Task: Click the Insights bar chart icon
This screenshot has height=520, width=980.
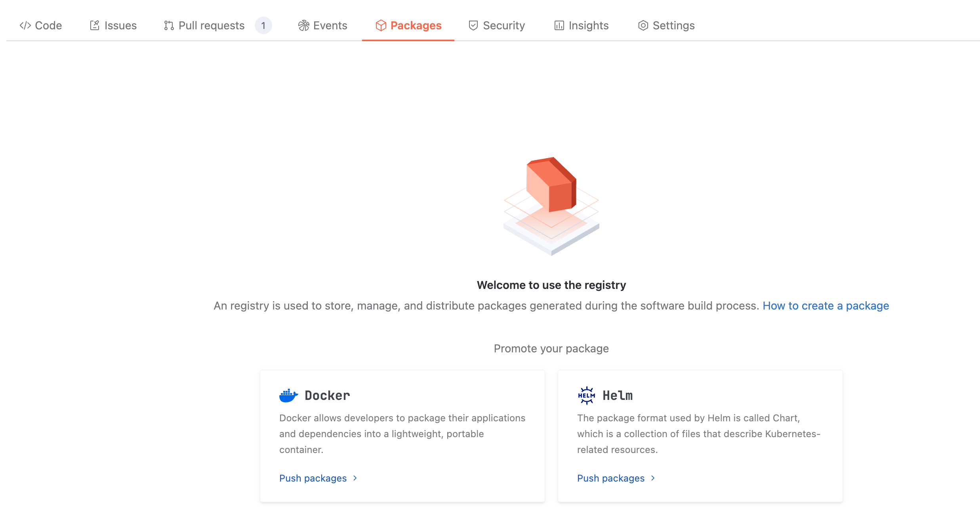Action: pos(559,25)
